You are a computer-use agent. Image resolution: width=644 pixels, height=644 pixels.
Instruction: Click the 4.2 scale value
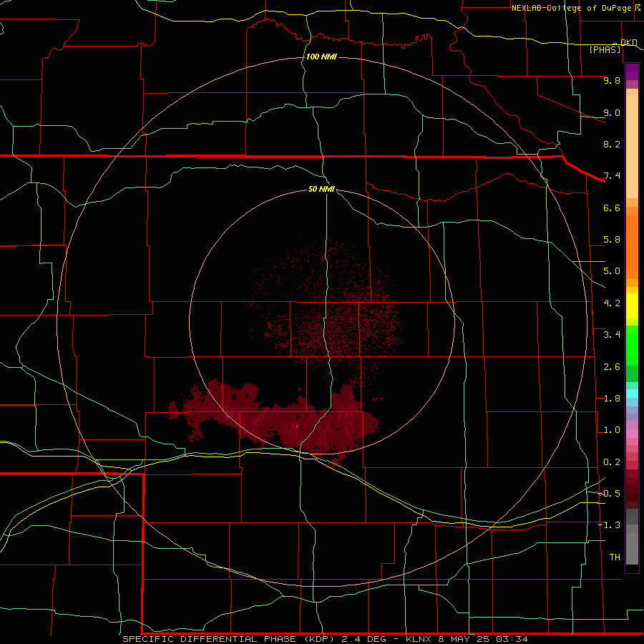click(x=612, y=303)
